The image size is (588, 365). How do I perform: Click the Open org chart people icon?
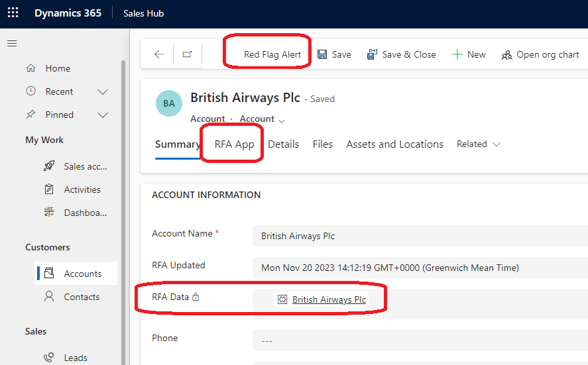(507, 55)
